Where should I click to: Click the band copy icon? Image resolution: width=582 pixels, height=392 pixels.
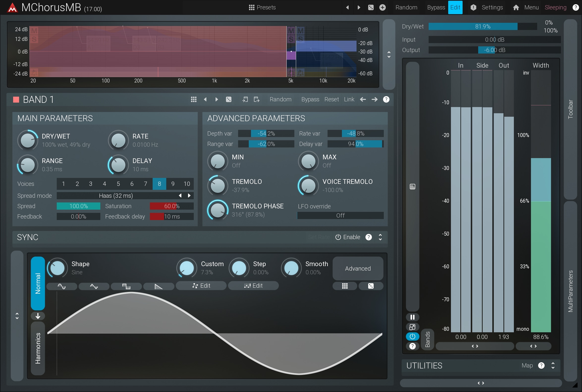tap(245, 100)
